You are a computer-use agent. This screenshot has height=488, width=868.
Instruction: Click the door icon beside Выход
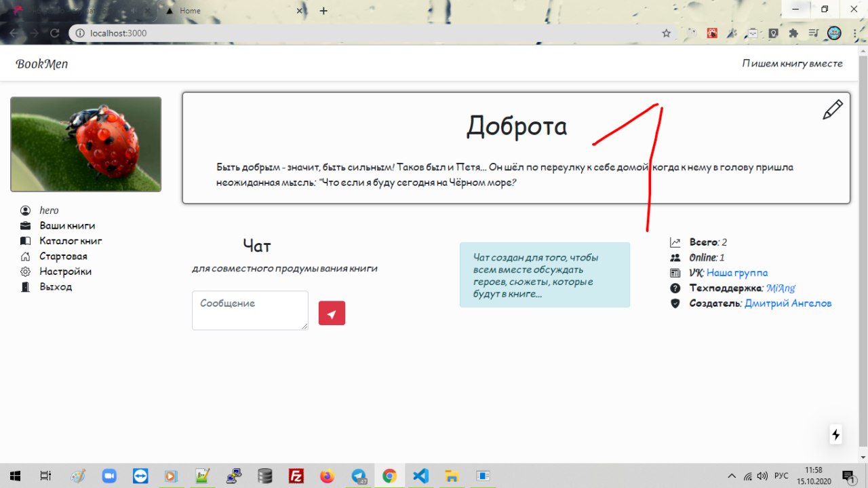tap(26, 287)
